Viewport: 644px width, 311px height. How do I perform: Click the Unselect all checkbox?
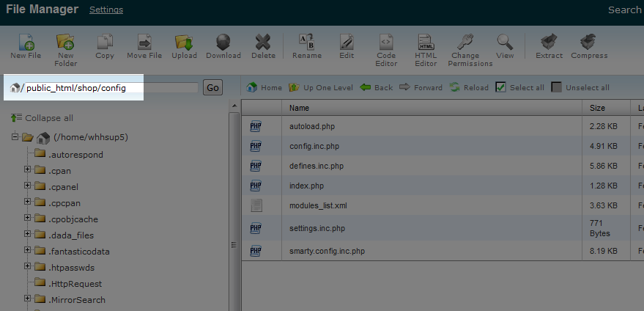557,87
